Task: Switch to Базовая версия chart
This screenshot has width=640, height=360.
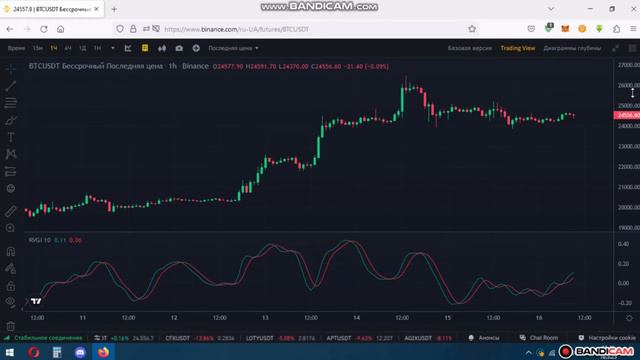Action: point(470,48)
